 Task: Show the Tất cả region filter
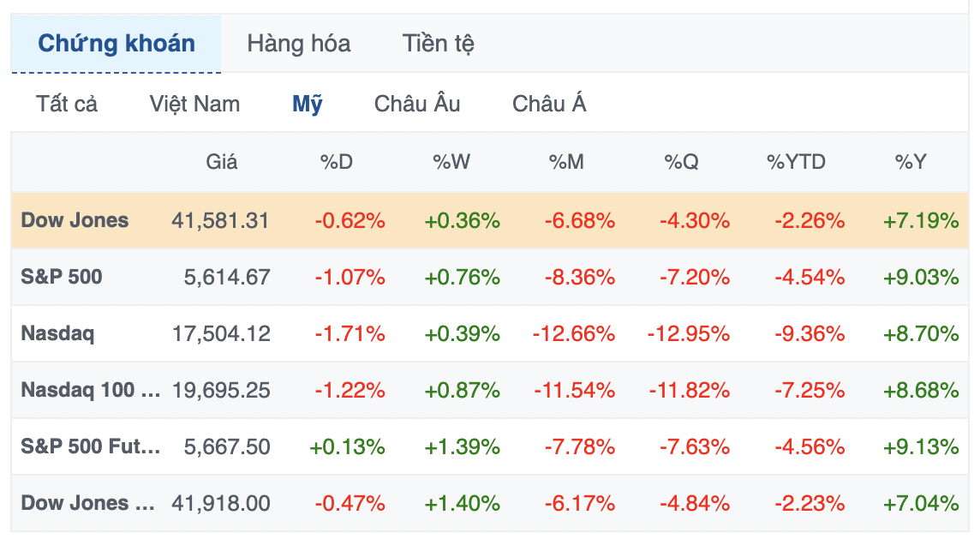[67, 104]
